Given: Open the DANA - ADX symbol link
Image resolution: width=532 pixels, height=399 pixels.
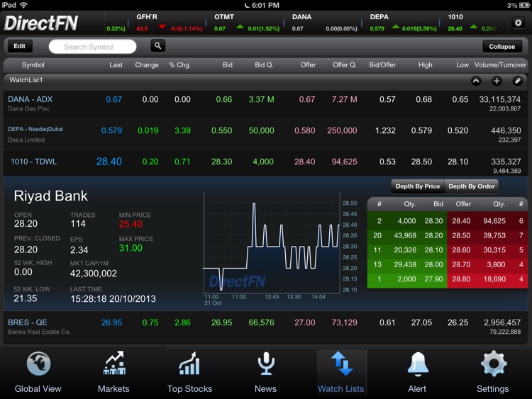Looking at the screenshot, I should [x=29, y=99].
